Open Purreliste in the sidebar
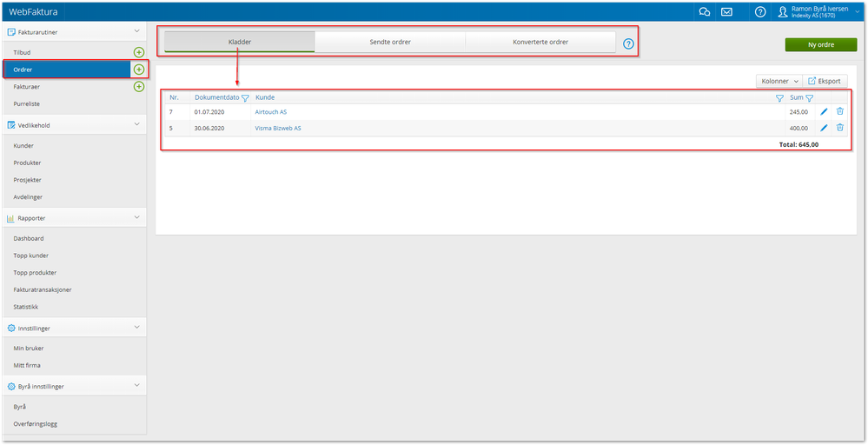Image resolution: width=868 pixels, height=445 pixels. point(27,104)
